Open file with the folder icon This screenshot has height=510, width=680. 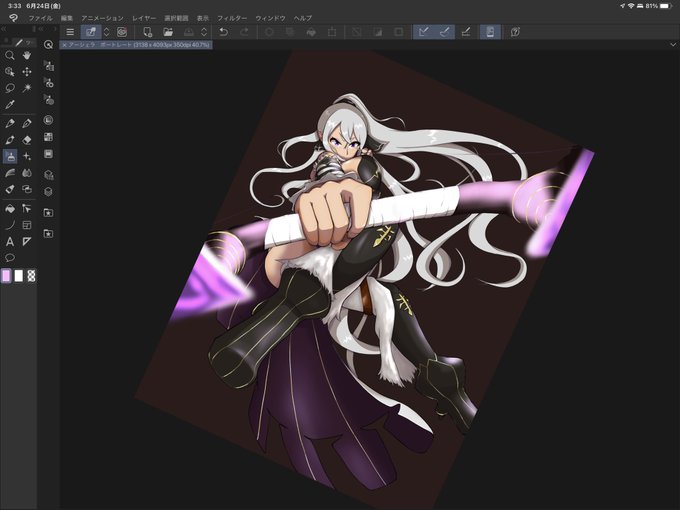tap(168, 32)
